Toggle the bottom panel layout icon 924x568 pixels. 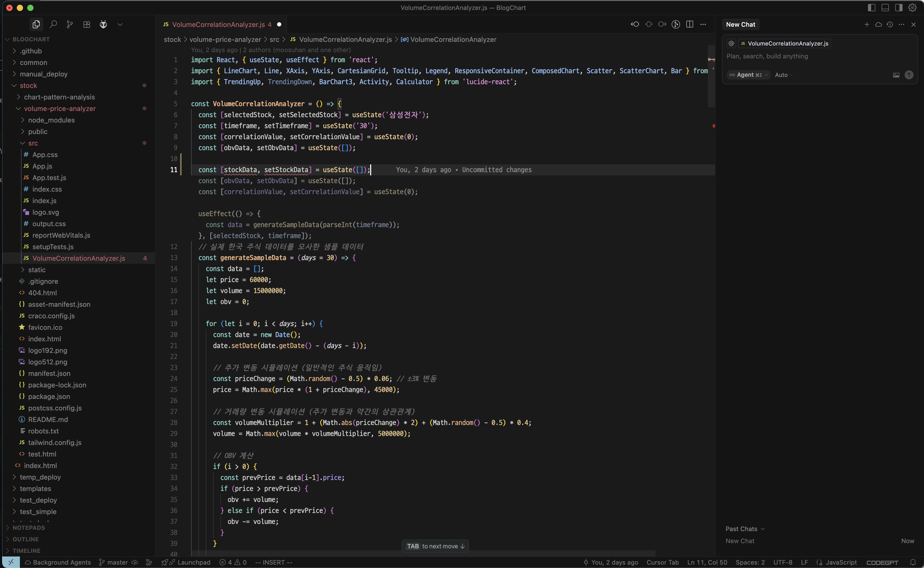(x=885, y=8)
